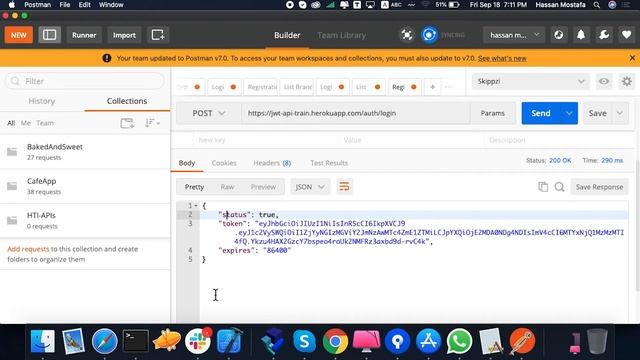Open the notifications bell icon

pyautogui.click(x=581, y=35)
